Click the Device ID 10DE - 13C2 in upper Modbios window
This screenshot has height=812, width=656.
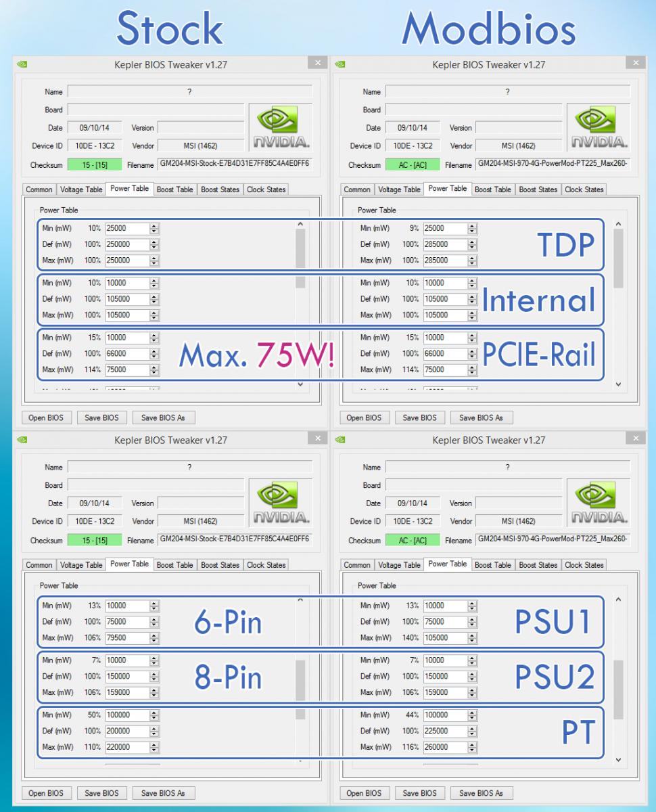click(x=413, y=145)
